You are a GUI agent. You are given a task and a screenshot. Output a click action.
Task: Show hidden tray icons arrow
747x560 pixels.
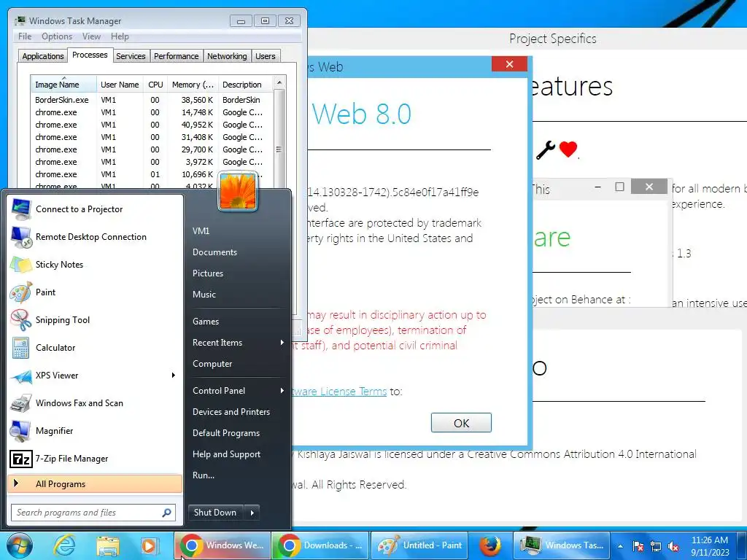coord(620,546)
